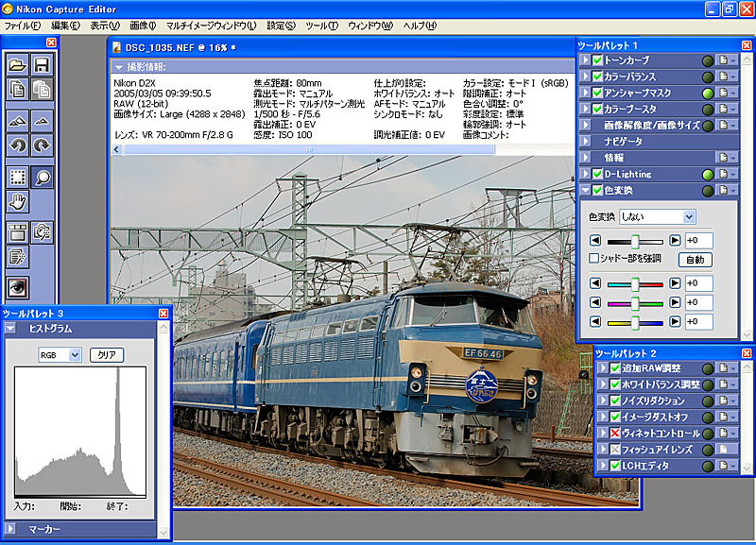This screenshot has width=756, height=545.
Task: Uncheck the トーンカーブ checkbox
Action: pyautogui.click(x=598, y=60)
